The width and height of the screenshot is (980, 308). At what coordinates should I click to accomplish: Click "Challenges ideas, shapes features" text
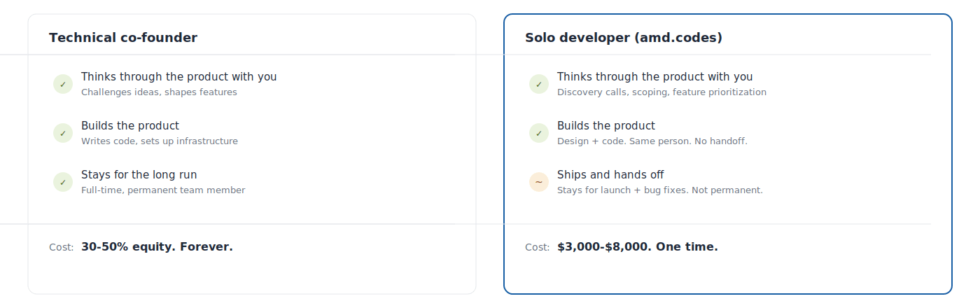click(159, 92)
